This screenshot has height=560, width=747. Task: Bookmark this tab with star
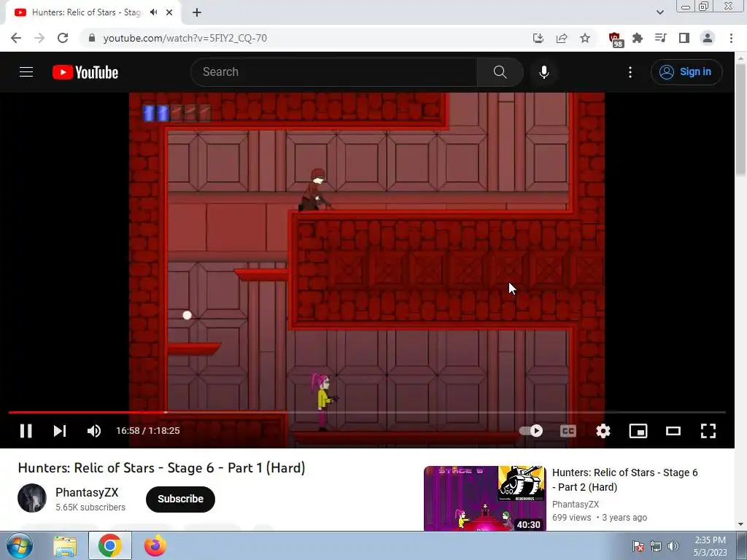585,38
